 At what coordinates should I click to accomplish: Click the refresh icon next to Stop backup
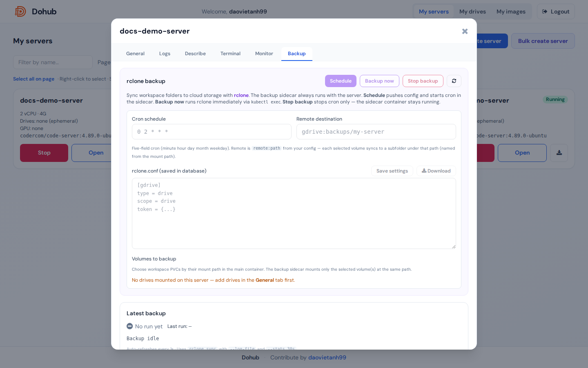click(454, 81)
